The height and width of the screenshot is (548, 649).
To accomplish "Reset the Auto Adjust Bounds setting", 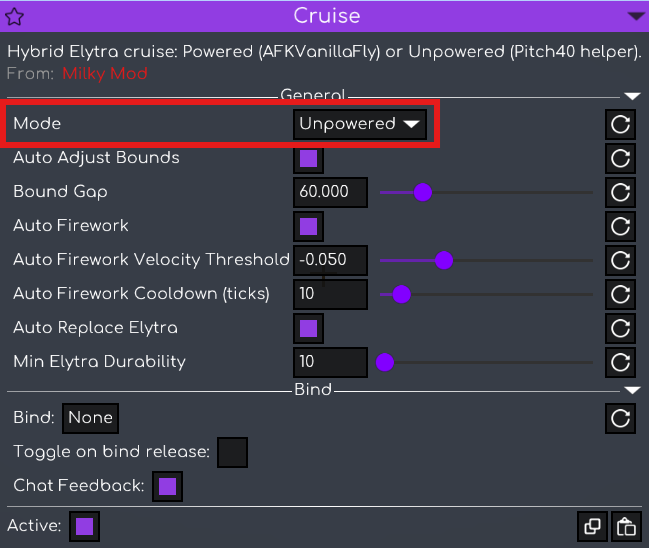I will click(x=620, y=158).
